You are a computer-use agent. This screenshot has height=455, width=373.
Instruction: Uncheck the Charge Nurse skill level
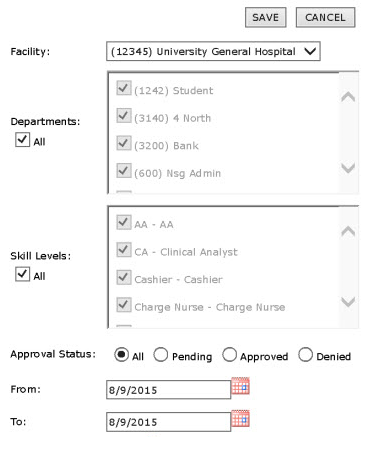pyautogui.click(x=124, y=305)
